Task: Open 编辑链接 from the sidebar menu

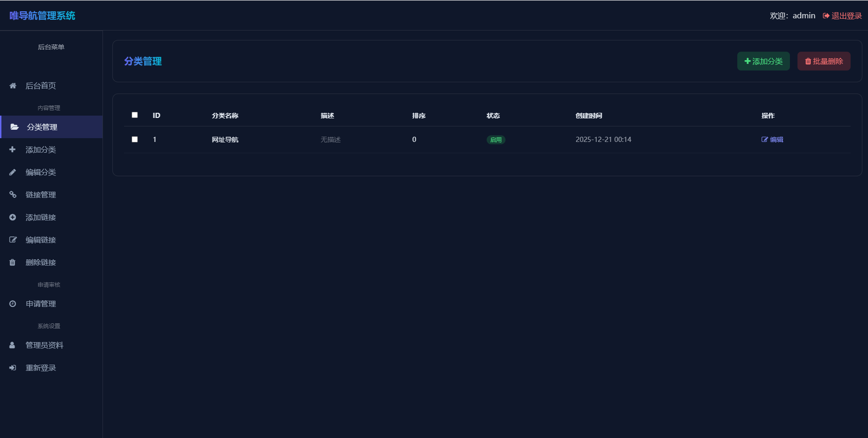Action: coord(40,240)
